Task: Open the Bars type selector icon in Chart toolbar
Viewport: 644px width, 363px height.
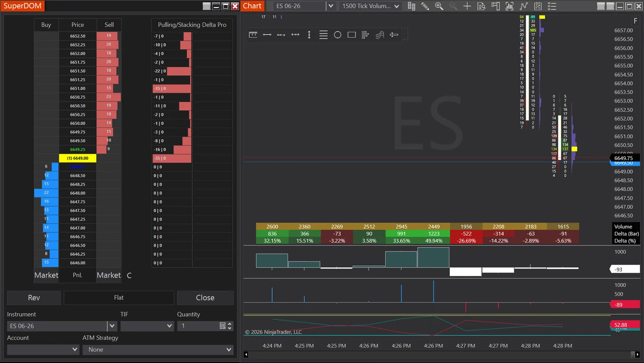Action: click(x=411, y=6)
